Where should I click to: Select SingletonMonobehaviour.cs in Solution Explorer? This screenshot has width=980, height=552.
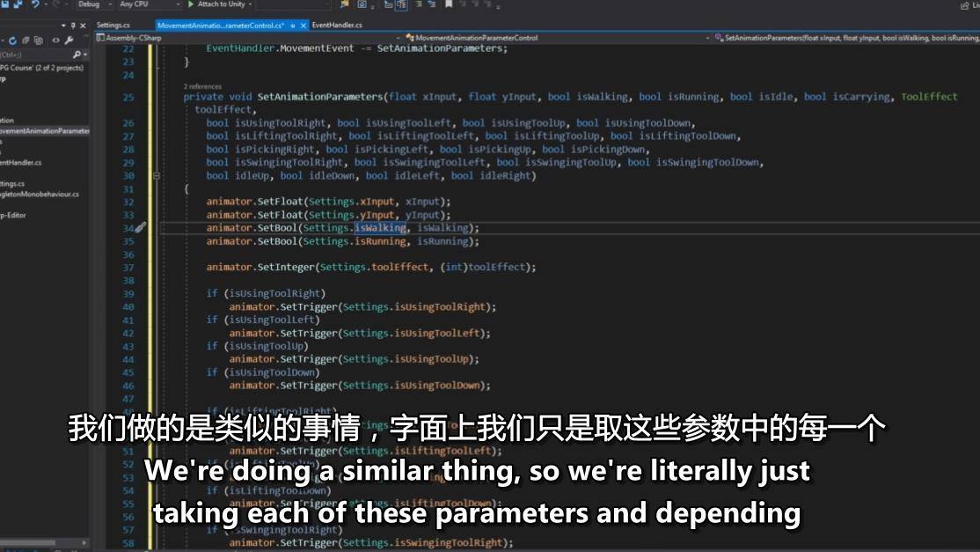pyautogui.click(x=40, y=195)
